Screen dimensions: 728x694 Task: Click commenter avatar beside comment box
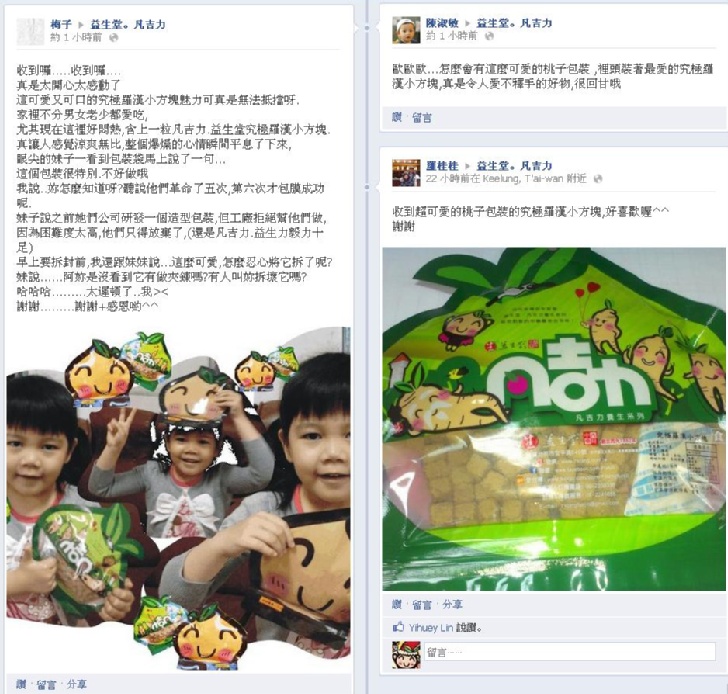pos(406,655)
